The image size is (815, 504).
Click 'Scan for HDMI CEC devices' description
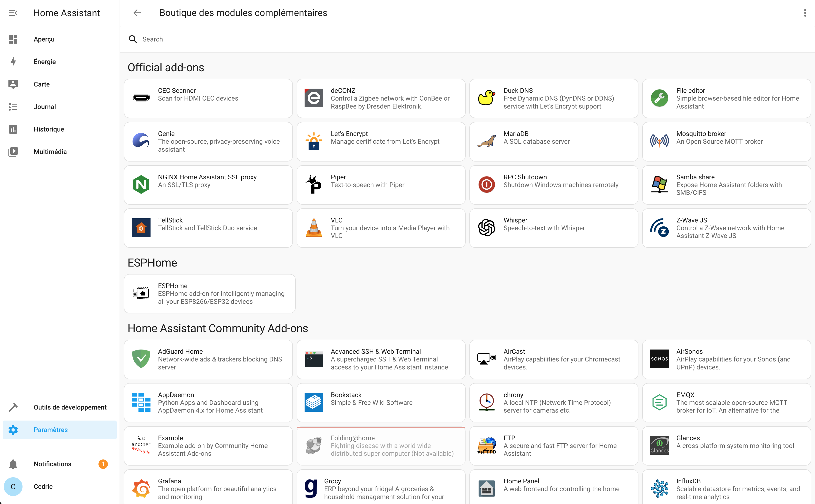click(198, 98)
